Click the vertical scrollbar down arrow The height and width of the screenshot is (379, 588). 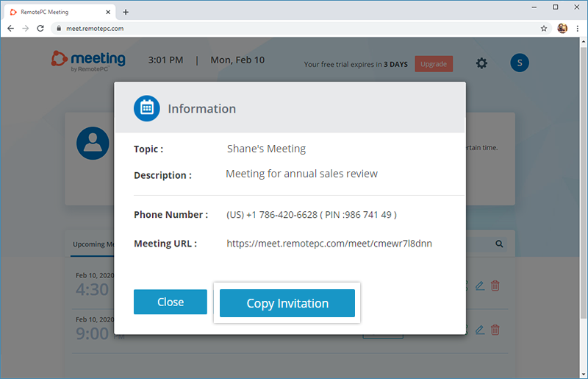point(584,374)
